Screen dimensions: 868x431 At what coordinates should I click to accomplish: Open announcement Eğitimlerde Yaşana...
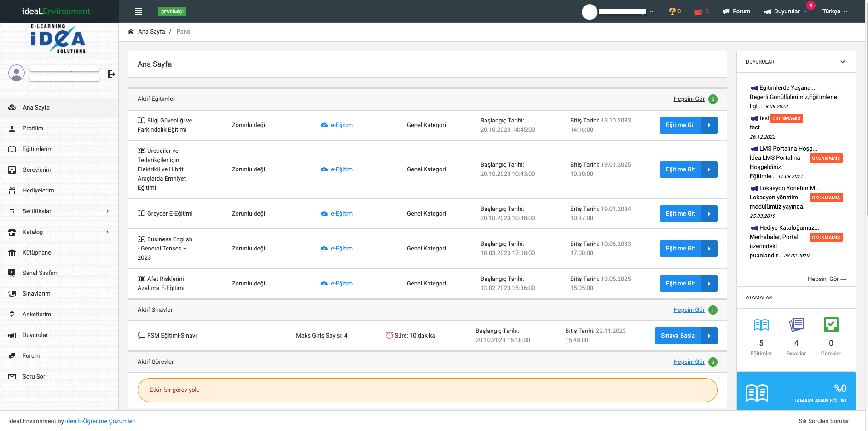tap(787, 88)
